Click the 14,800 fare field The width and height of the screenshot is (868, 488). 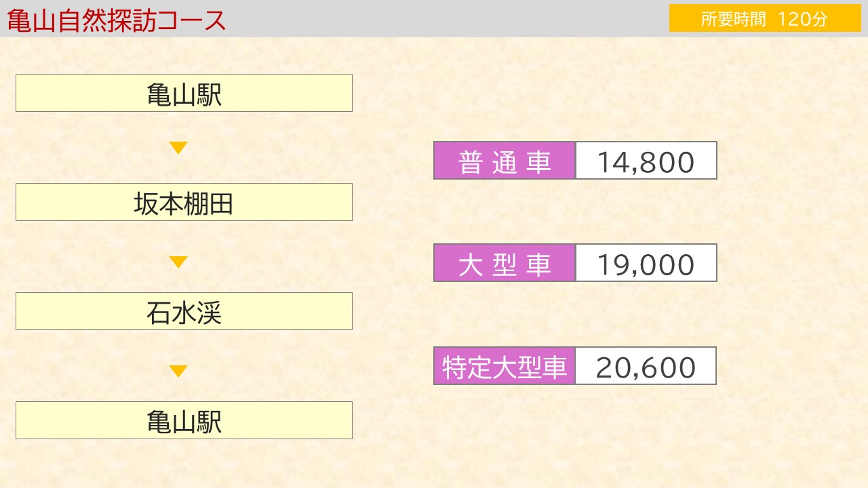(646, 161)
